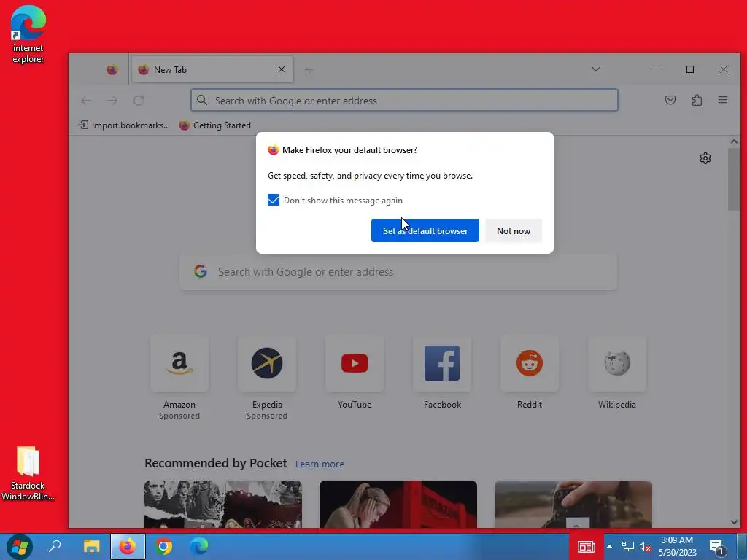Click Set as default browser button
This screenshot has height=560, width=747.
(425, 230)
